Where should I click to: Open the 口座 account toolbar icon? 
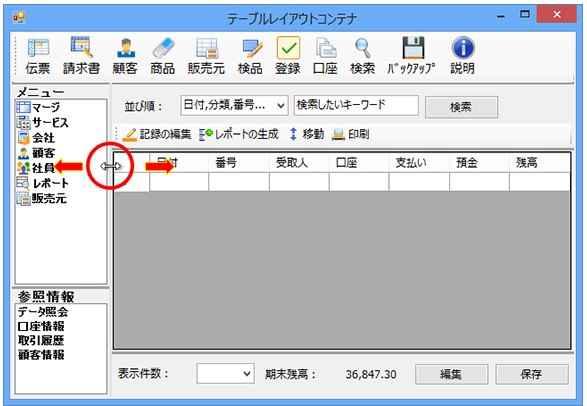point(325,56)
